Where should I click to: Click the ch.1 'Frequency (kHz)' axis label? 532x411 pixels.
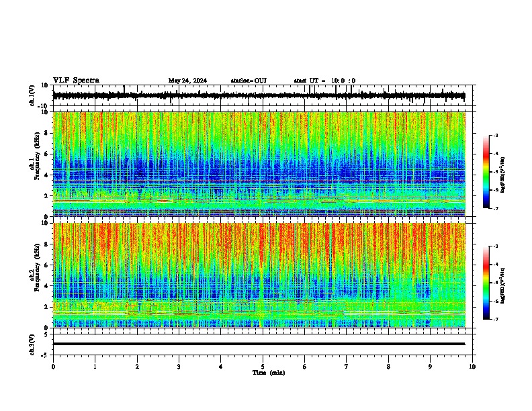coord(37,156)
